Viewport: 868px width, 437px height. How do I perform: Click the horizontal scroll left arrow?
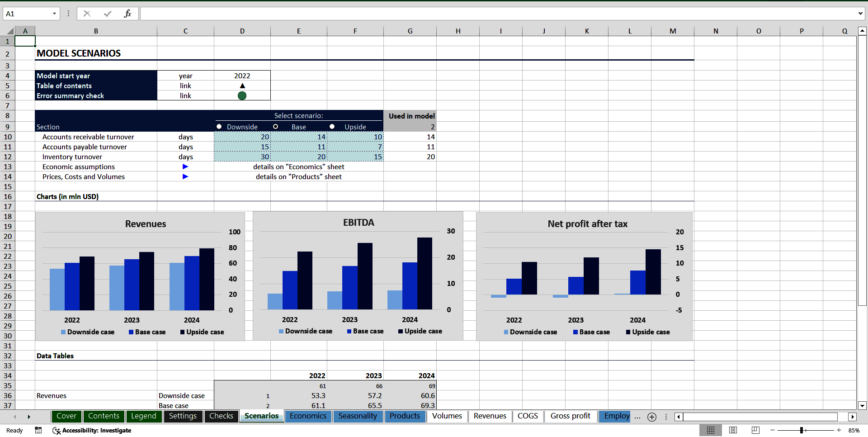pos(679,417)
